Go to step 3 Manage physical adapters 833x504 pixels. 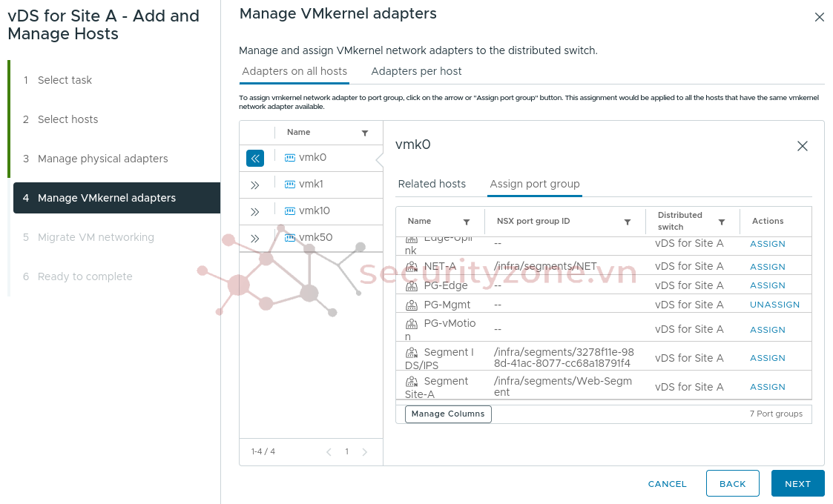pyautogui.click(x=102, y=159)
